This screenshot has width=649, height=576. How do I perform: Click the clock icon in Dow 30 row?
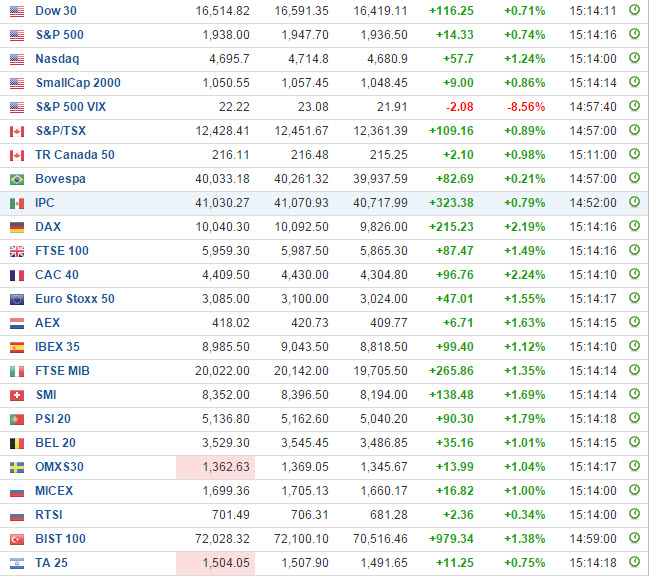coord(634,10)
